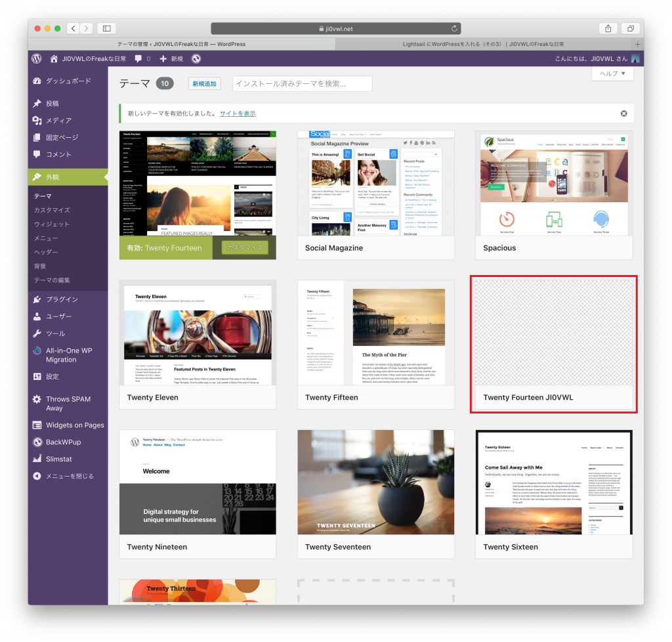Click the theme count badge 10
672x642 pixels.
(165, 83)
